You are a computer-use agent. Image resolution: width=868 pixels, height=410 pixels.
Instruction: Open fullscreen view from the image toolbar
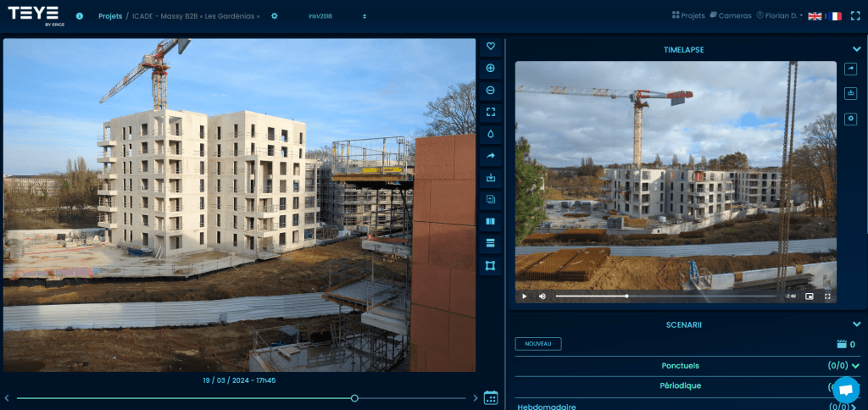click(490, 113)
